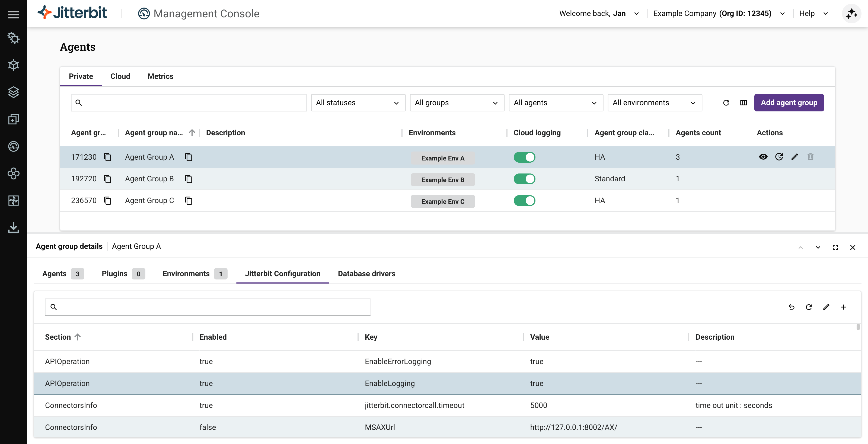The height and width of the screenshot is (444, 868).
Task: Open the Database drivers tab
Action: (x=367, y=274)
